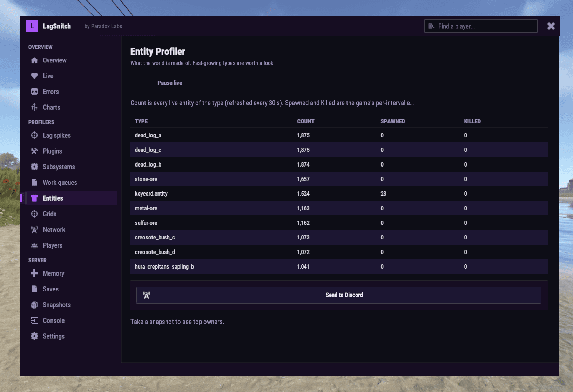Image resolution: width=573 pixels, height=392 pixels.
Task: Click the Snapshots icon
Action: coord(34,305)
